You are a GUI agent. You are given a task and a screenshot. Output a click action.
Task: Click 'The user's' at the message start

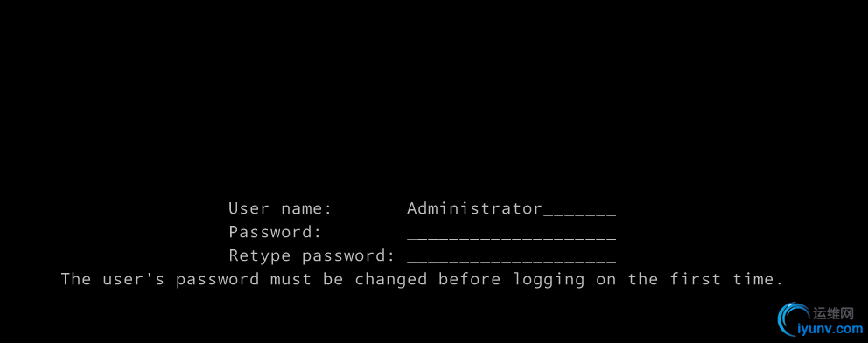tap(112, 279)
